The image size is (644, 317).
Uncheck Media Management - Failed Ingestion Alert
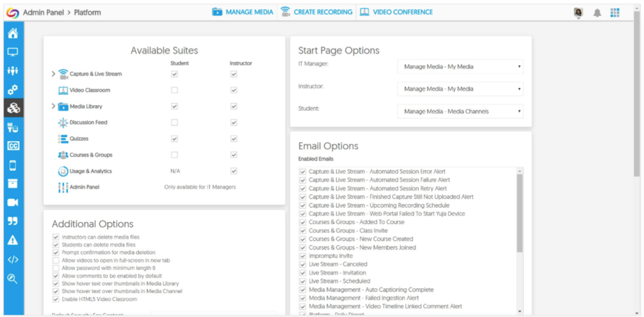click(x=303, y=298)
